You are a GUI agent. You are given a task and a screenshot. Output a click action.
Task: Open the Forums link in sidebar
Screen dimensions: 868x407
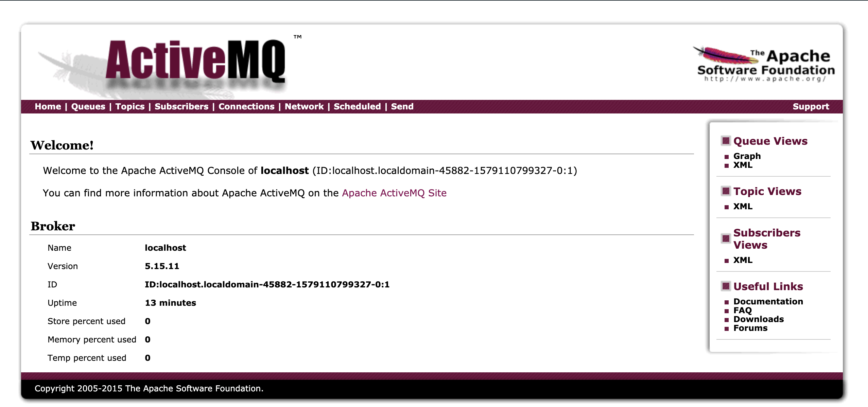click(750, 328)
